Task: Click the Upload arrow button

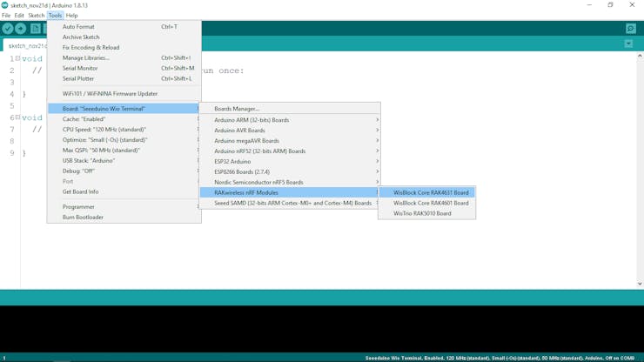Action: click(x=21, y=29)
